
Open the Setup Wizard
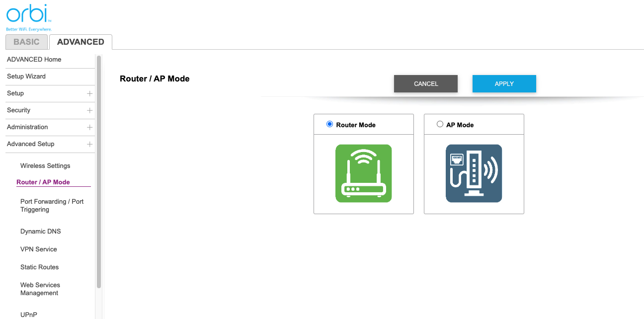pos(26,77)
